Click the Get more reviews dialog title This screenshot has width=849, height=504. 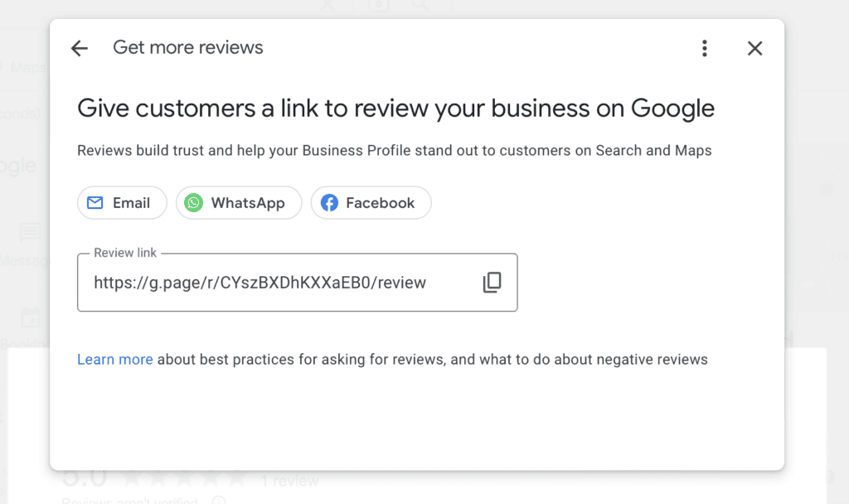tap(188, 48)
